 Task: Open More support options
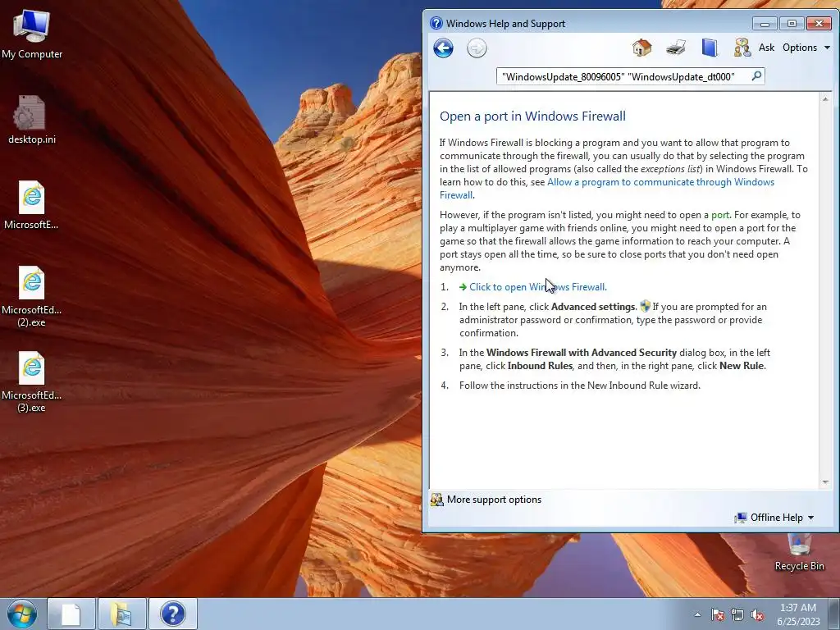494,500
